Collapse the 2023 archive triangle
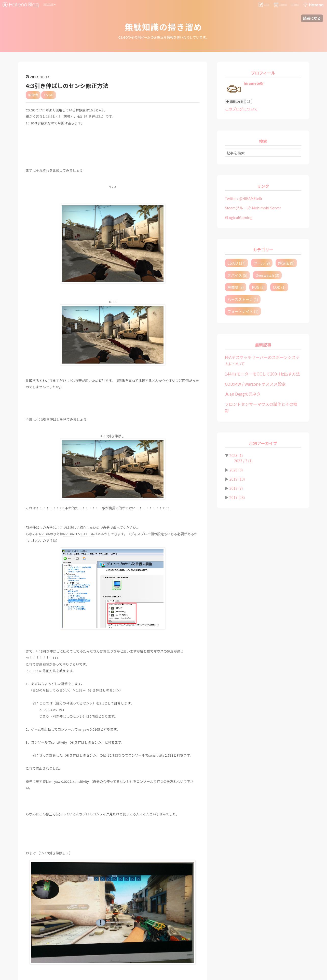Viewport: 327px width, 980px height. [x=226, y=455]
